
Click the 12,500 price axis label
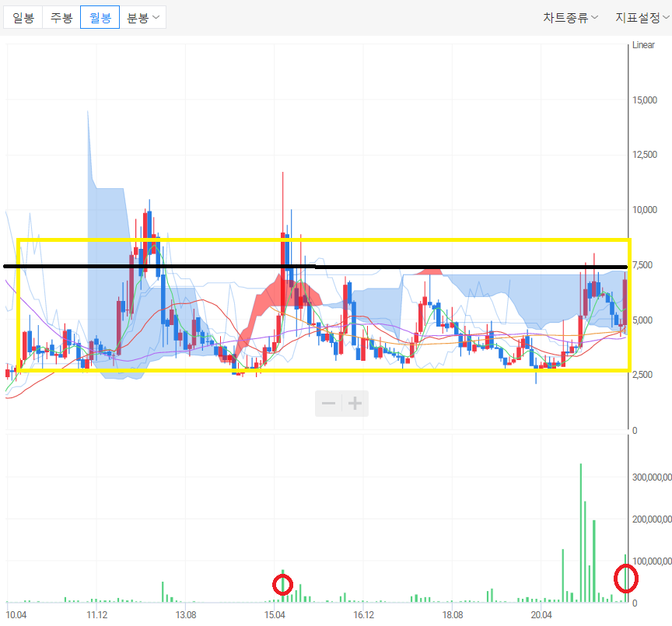[645, 155]
